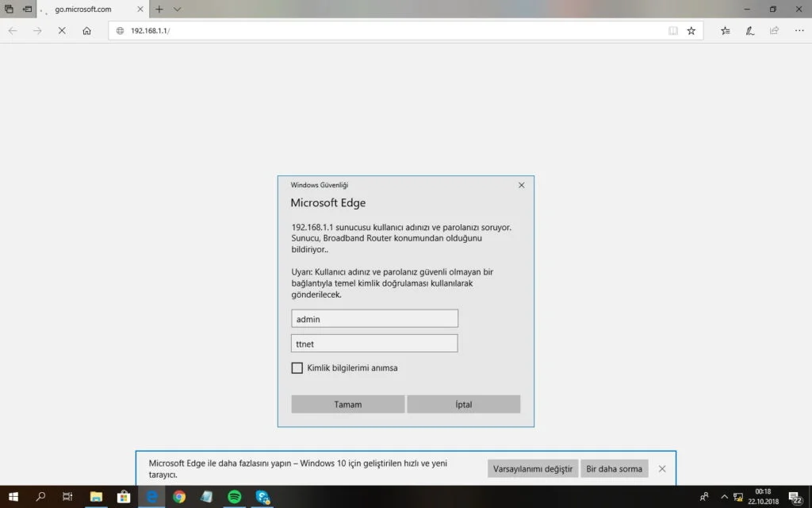Toggle Reading view icon
812x508 pixels.
pyautogui.click(x=672, y=31)
